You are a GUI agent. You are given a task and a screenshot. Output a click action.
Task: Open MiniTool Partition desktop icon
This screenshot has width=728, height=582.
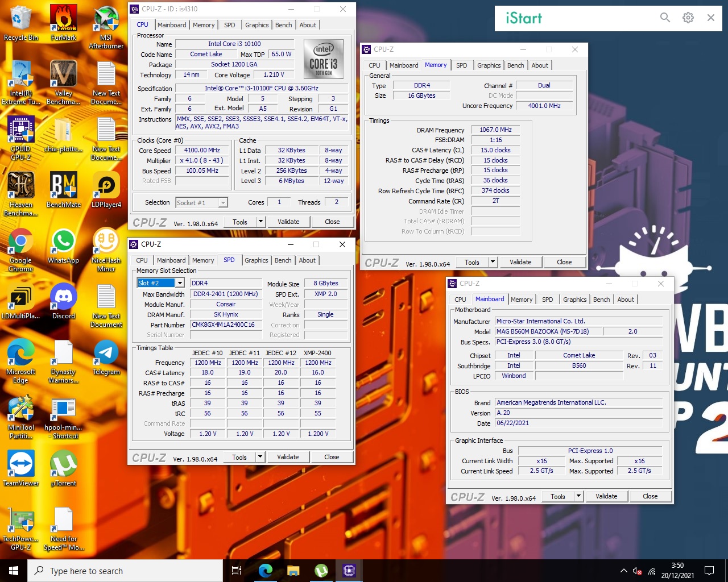coord(21,417)
